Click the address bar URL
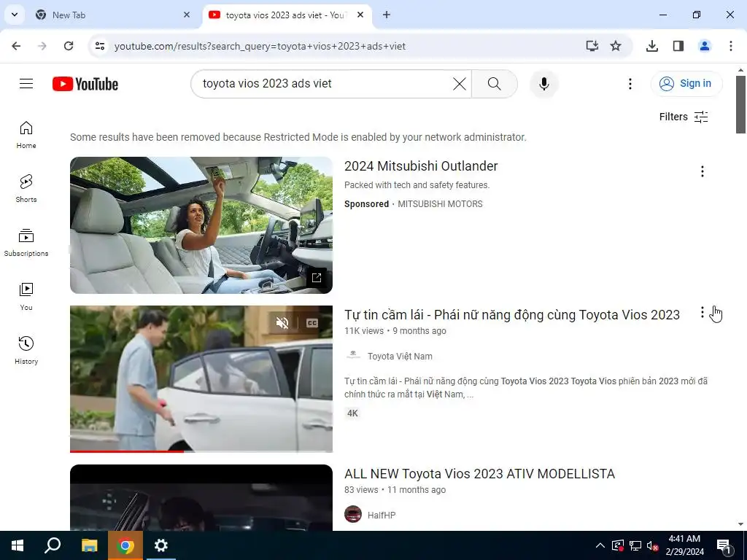747x560 pixels. [x=260, y=46]
